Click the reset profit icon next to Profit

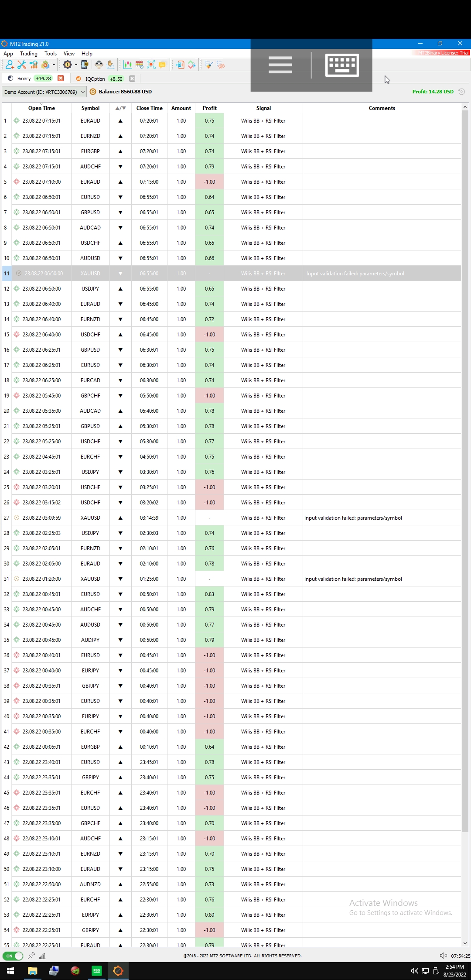point(461,92)
